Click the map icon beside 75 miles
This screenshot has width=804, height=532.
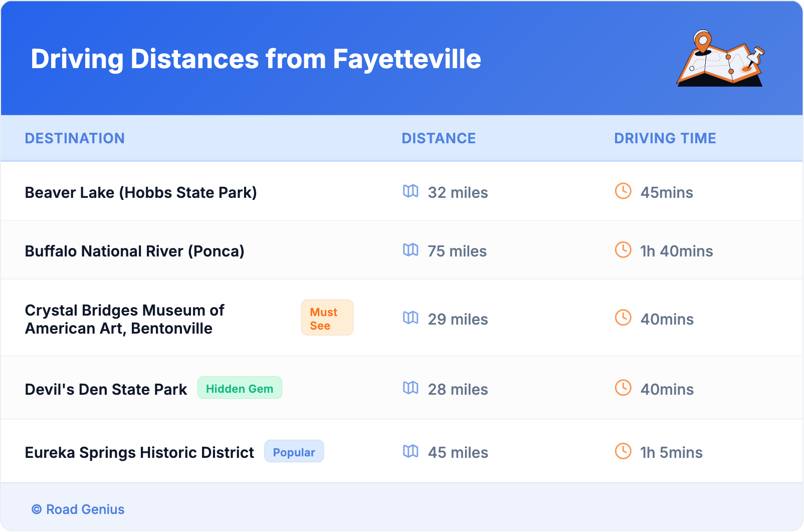[411, 250]
